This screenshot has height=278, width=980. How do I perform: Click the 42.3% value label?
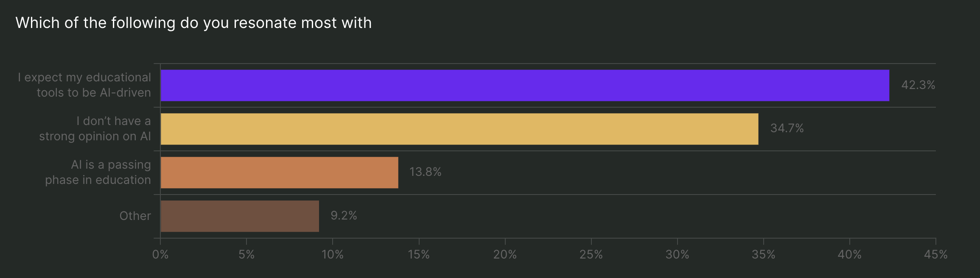coord(918,85)
